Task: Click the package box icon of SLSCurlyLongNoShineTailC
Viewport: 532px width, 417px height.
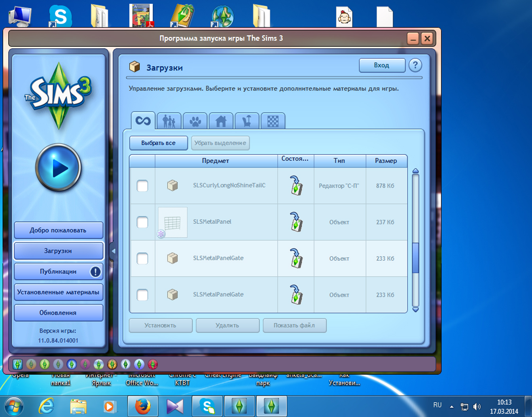Action: click(172, 185)
